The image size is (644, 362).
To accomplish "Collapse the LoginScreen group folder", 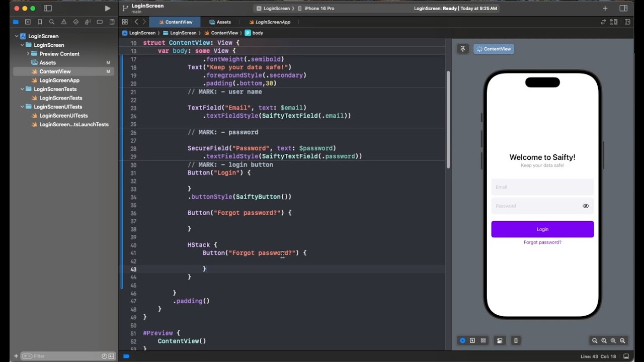I will [x=22, y=45].
